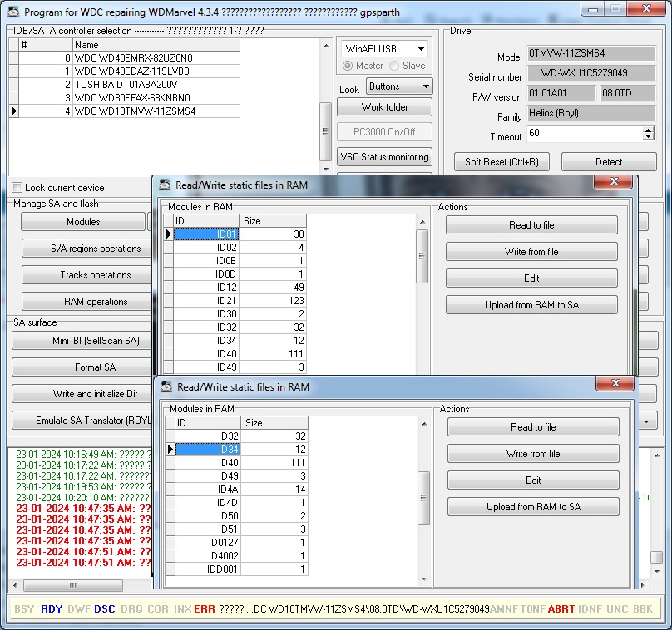Select ID0127 module in lower dialog
672x630 pixels.
(236, 542)
